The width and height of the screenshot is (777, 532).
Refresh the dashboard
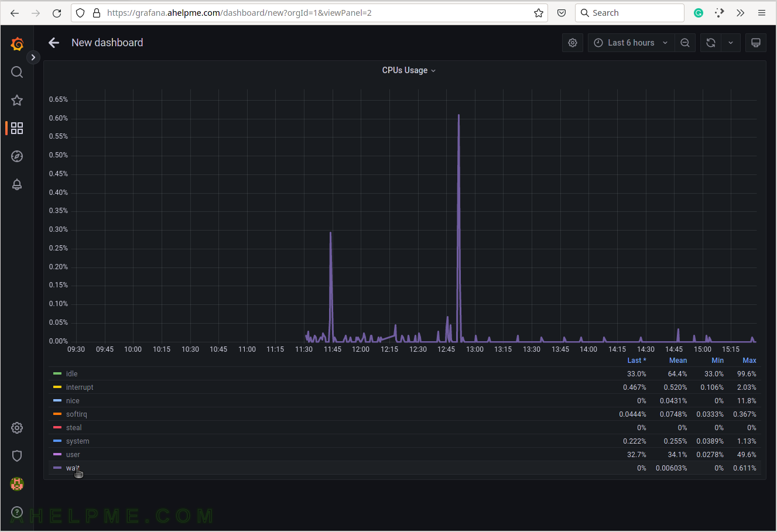pos(711,43)
